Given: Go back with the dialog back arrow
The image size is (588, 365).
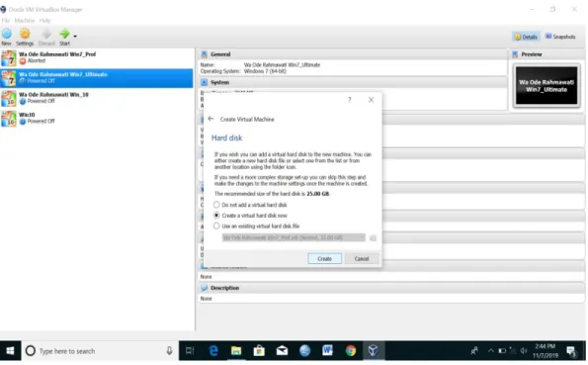Looking at the screenshot, I should 210,119.
